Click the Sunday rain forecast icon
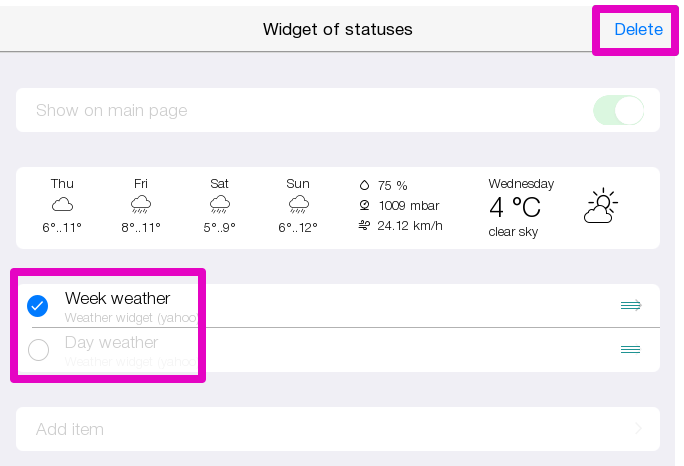Image resolution: width=684 pixels, height=466 pixels. 298,205
